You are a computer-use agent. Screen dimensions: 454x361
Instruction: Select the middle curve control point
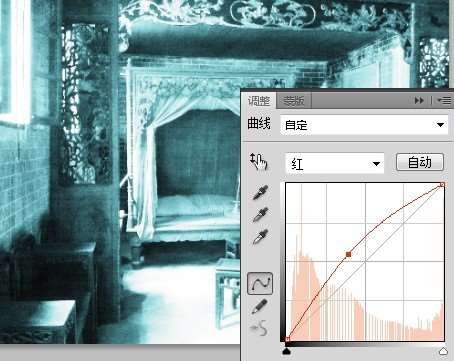[348, 255]
